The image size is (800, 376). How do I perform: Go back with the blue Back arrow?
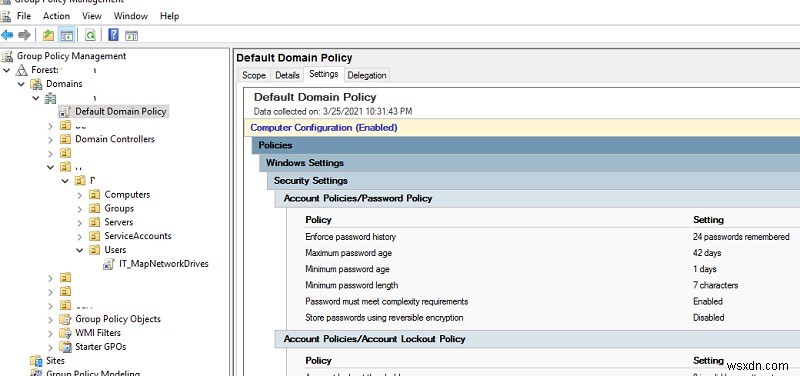[x=7, y=35]
